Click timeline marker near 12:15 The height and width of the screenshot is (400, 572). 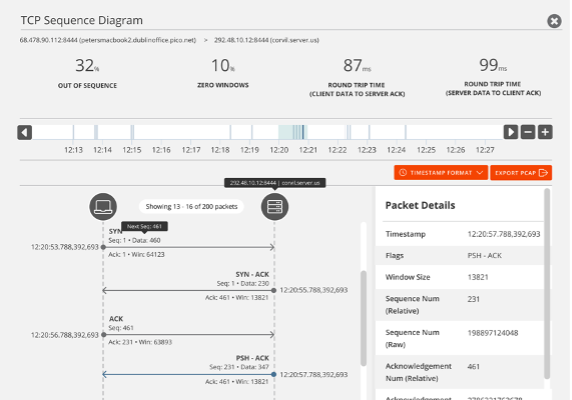[x=132, y=132]
